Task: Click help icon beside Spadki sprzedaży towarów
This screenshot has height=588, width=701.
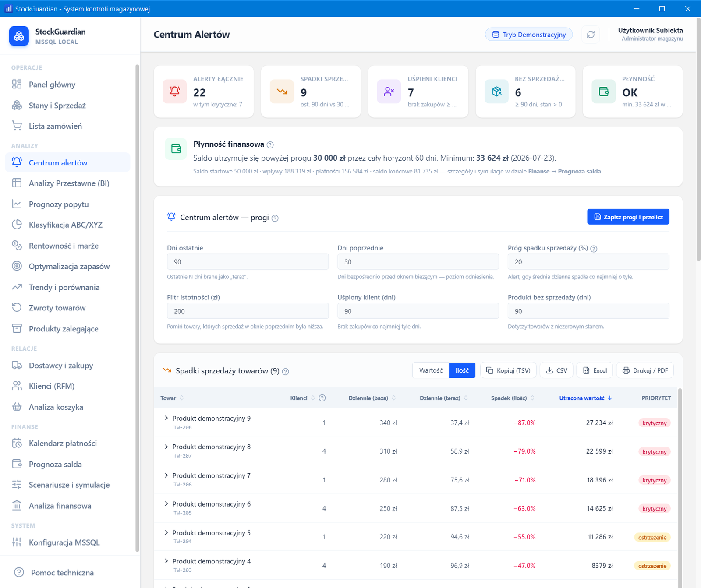Action: pyautogui.click(x=286, y=372)
